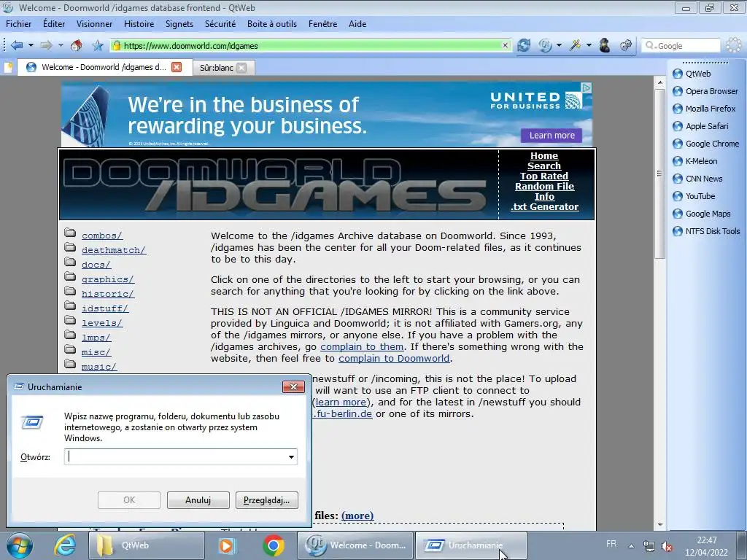
Task: Click Learn more on United ad banner
Action: [551, 135]
